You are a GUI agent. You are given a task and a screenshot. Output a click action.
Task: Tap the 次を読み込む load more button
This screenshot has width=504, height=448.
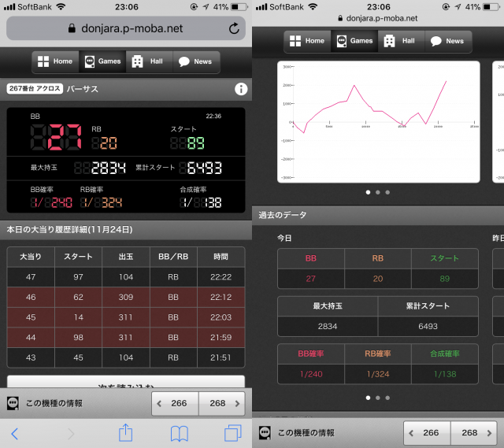point(126,384)
